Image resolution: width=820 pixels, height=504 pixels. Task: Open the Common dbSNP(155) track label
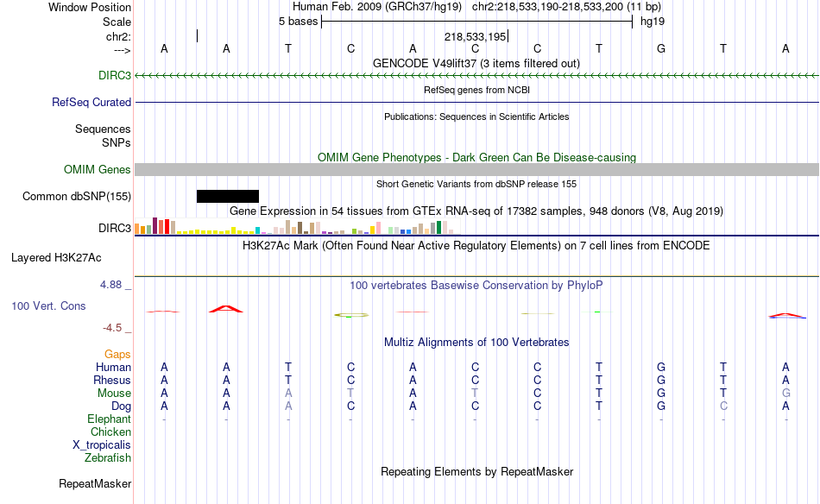point(77,196)
